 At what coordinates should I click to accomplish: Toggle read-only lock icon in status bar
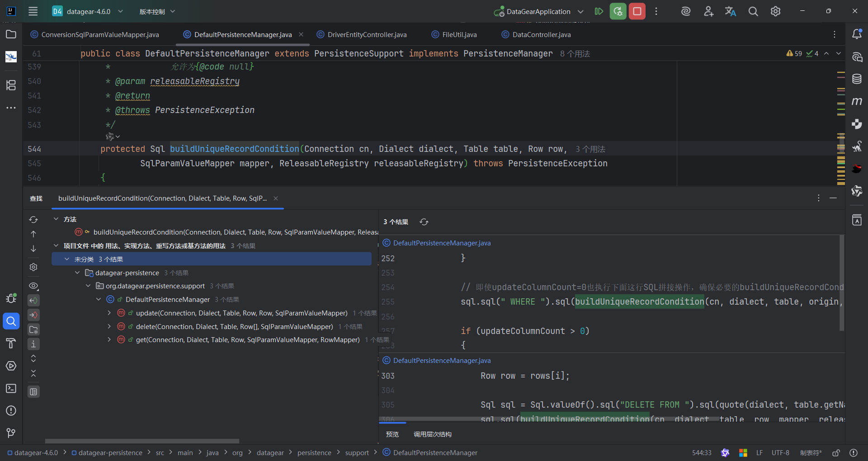coord(836,453)
